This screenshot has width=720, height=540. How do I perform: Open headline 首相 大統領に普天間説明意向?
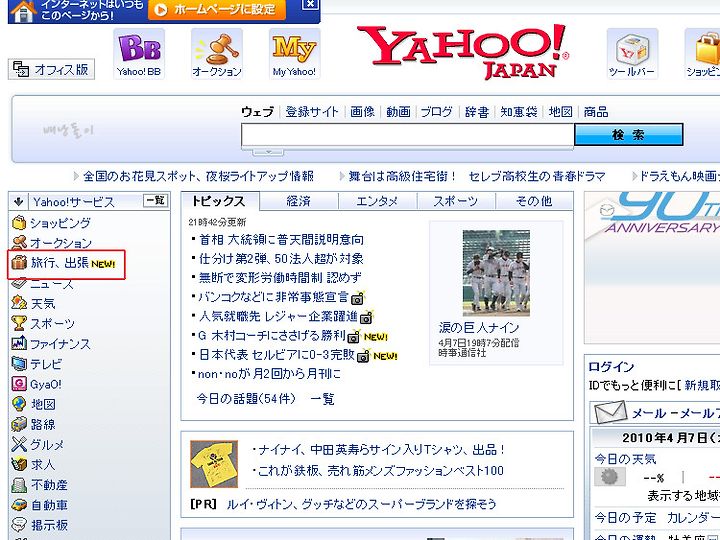281,240
